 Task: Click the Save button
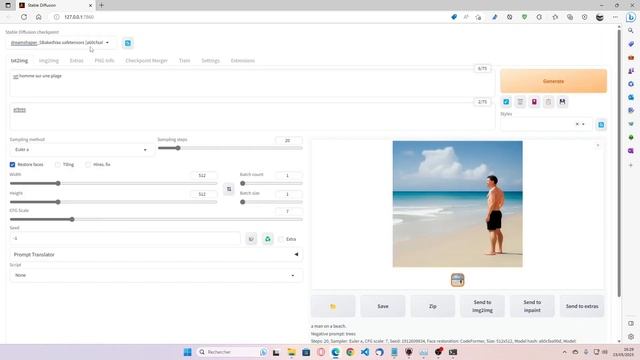[383, 306]
